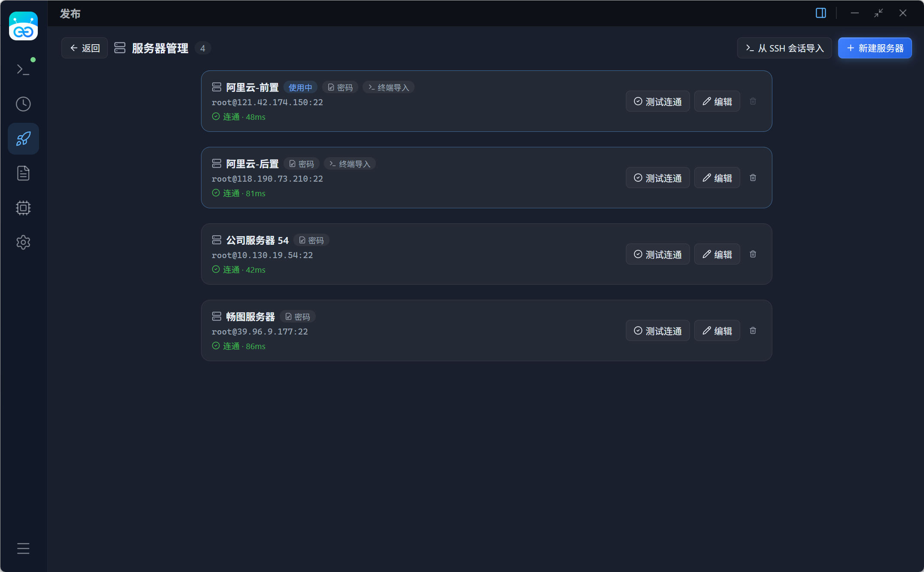Viewport: 924px width, 572px height.
Task: Click the 连通 · 42ms status
Action: click(x=238, y=270)
